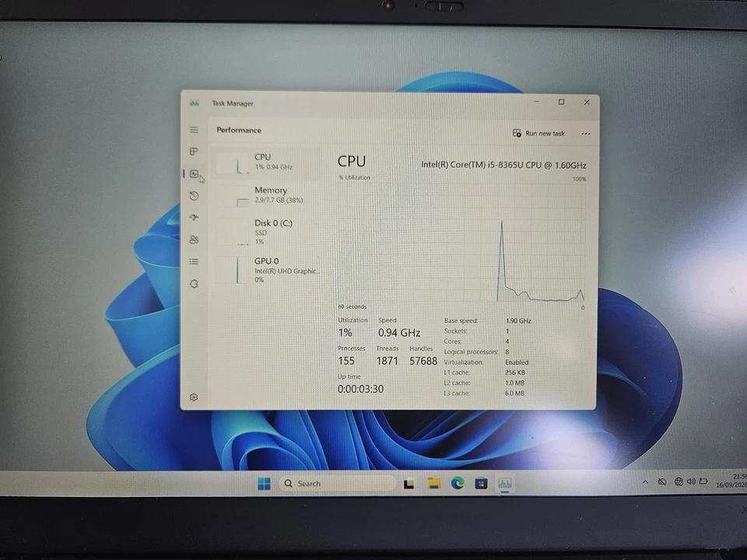Open the App history page icon

tap(194, 196)
